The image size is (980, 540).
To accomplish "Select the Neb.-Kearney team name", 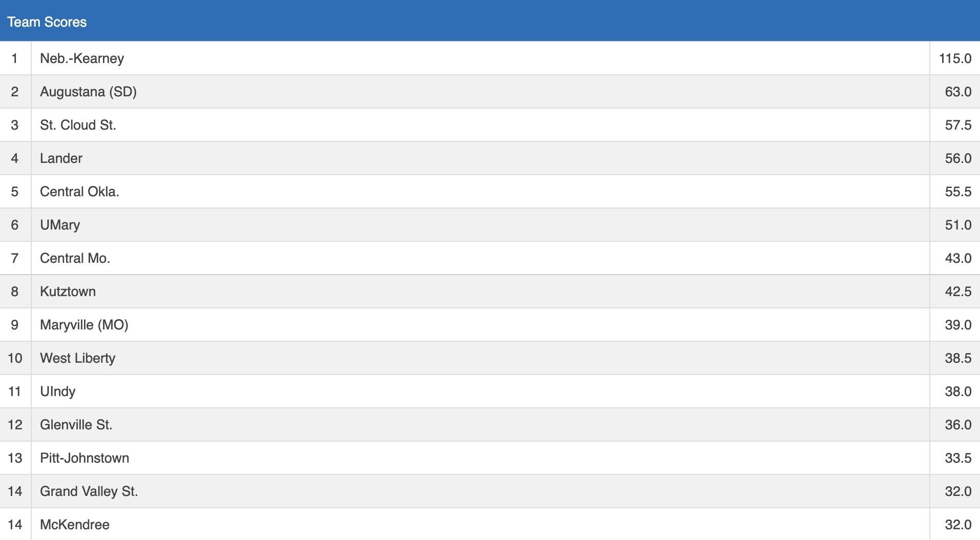I will click(x=82, y=58).
